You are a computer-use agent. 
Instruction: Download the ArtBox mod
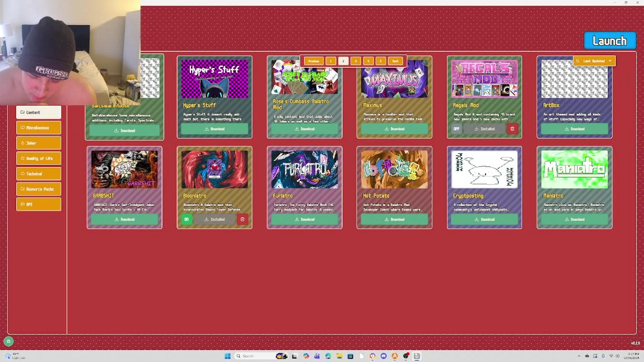pos(575,129)
